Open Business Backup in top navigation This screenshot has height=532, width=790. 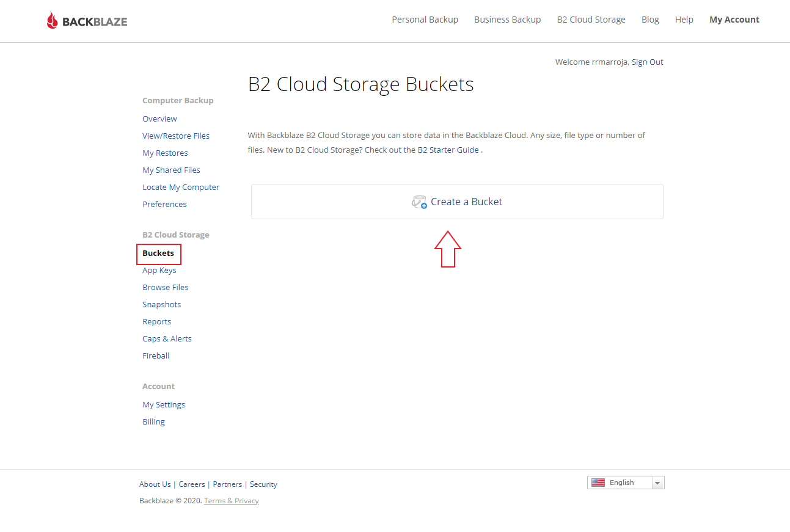coord(507,20)
